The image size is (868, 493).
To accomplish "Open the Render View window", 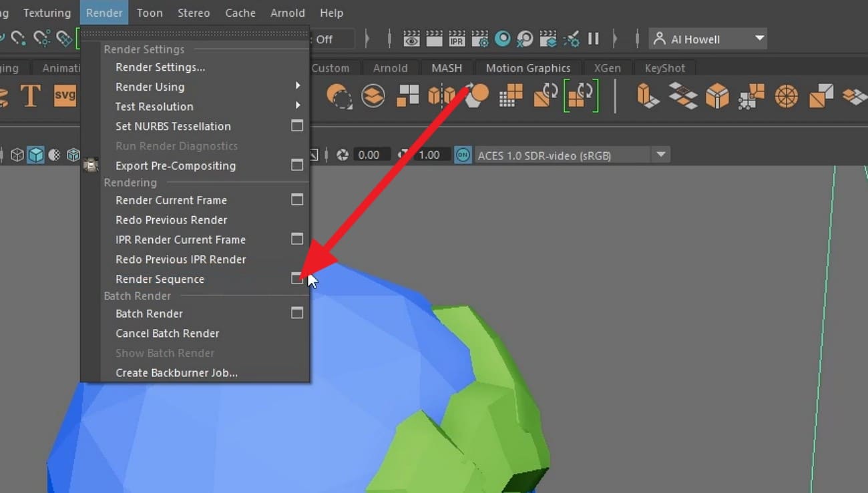I will (x=411, y=39).
